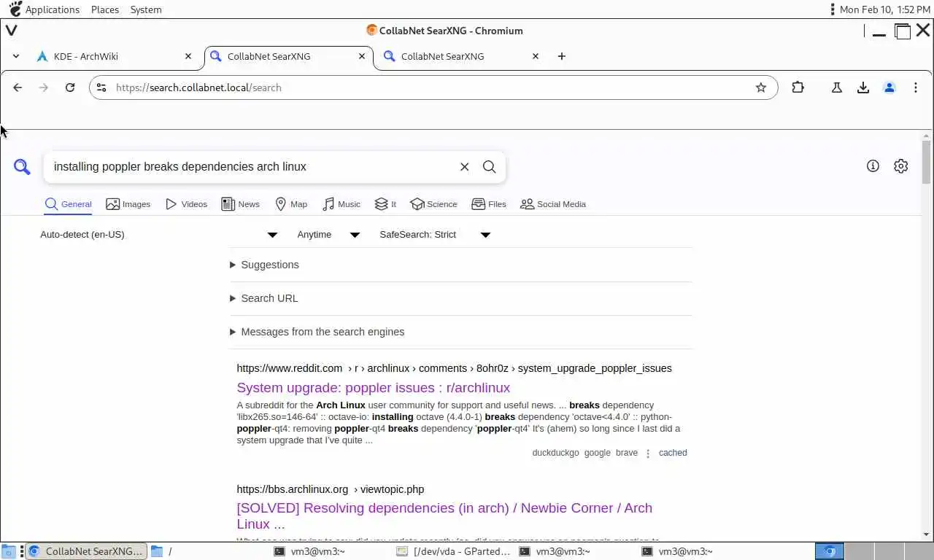Open the Anytime time range dropdown
This screenshot has height=560, width=934.
(x=328, y=235)
